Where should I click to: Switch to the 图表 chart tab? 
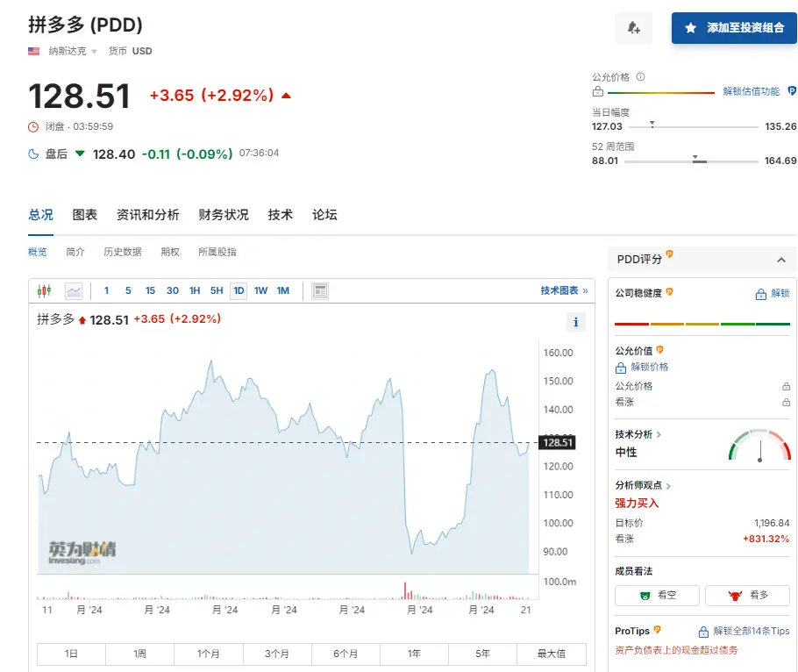coord(84,215)
